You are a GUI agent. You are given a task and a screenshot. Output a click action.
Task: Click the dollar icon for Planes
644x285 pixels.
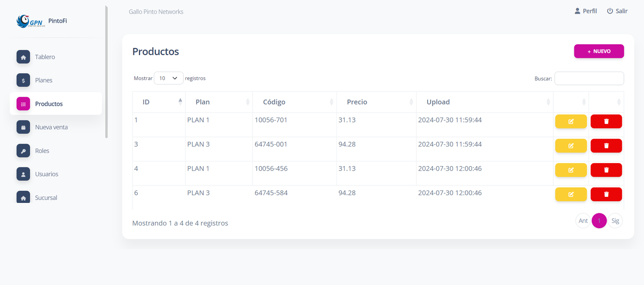pyautogui.click(x=23, y=81)
